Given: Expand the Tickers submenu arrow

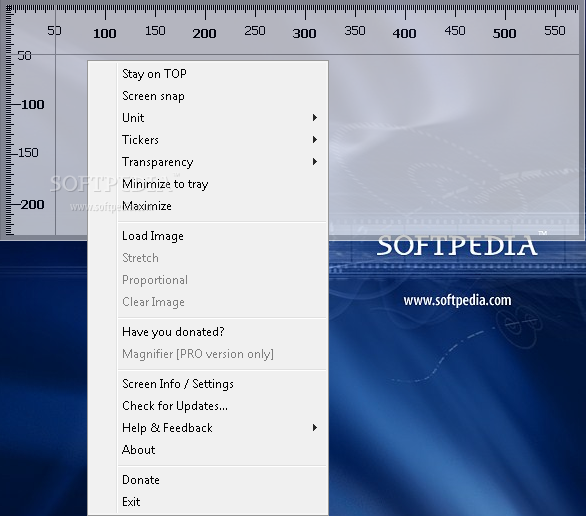Looking at the screenshot, I should (315, 139).
